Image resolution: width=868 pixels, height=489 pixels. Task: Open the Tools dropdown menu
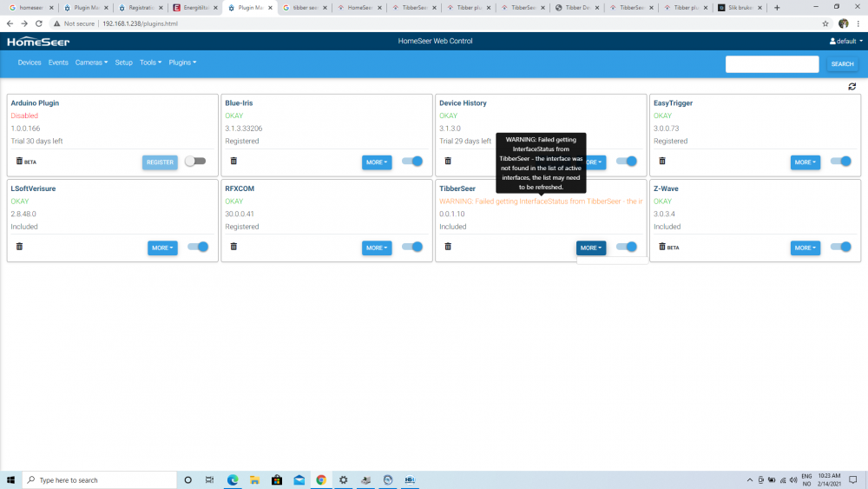pyautogui.click(x=150, y=63)
